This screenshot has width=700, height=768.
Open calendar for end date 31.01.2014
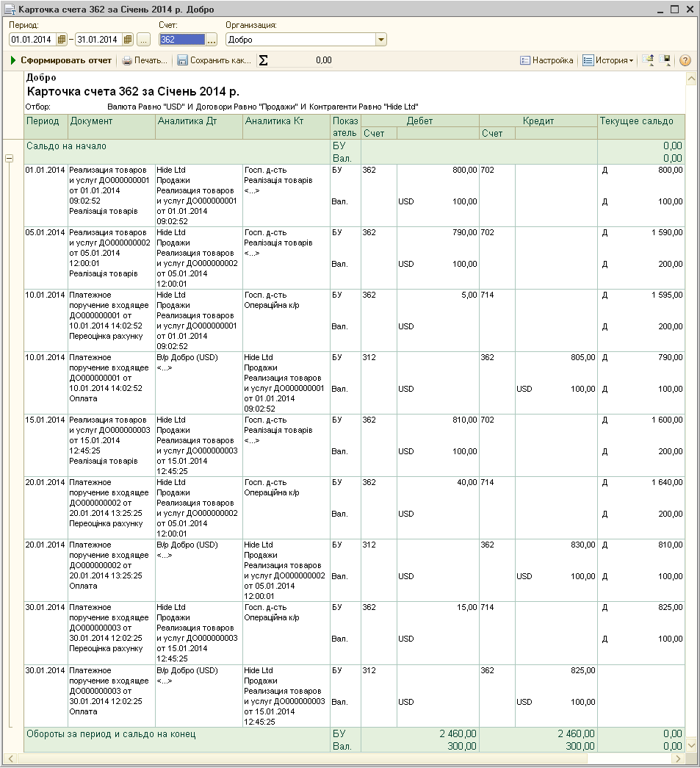(x=128, y=40)
